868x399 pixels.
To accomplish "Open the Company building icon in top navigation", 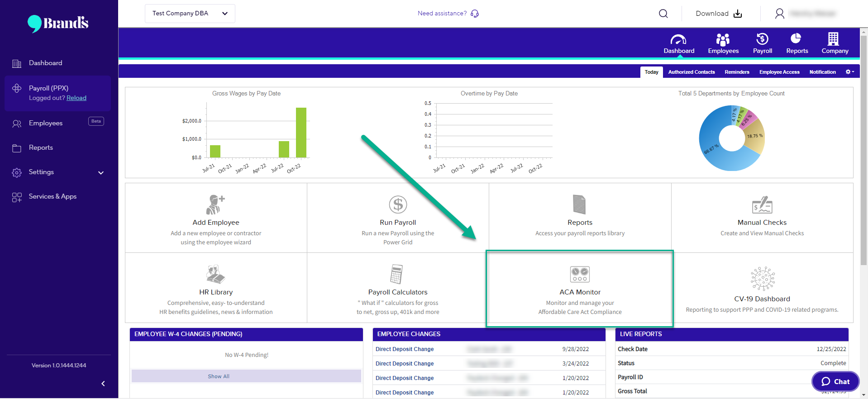I will tap(833, 39).
